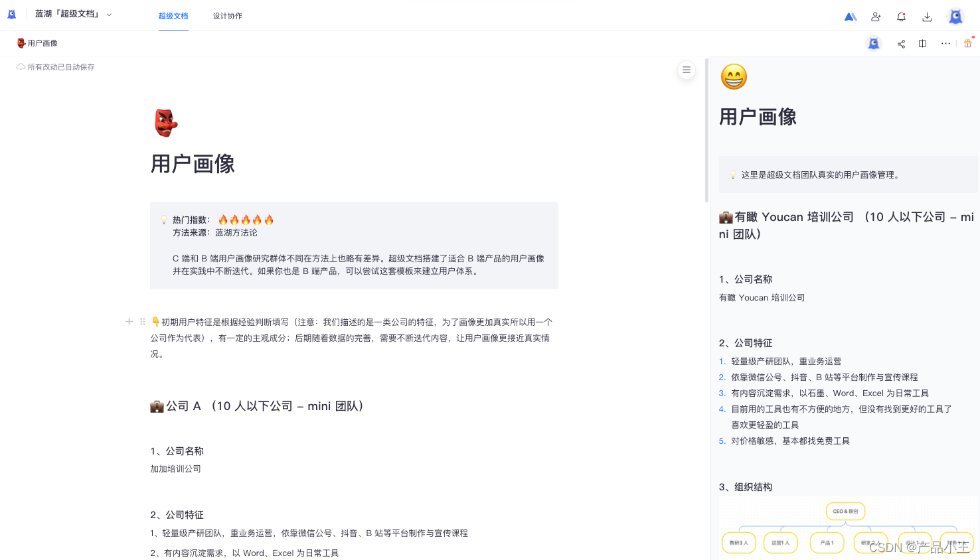Click the 1、公司名称 heading in main document
980x560 pixels.
pos(177,451)
